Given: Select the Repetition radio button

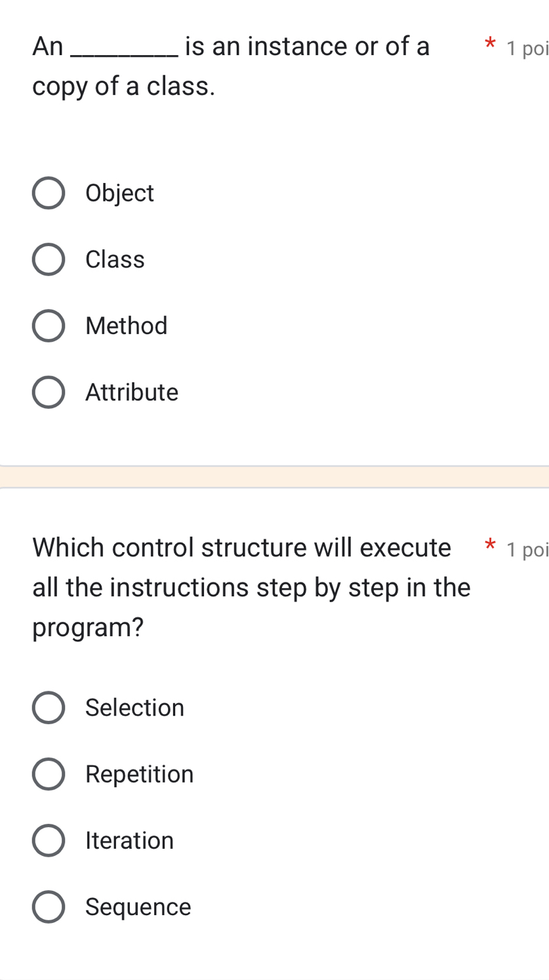Looking at the screenshot, I should coord(49,774).
